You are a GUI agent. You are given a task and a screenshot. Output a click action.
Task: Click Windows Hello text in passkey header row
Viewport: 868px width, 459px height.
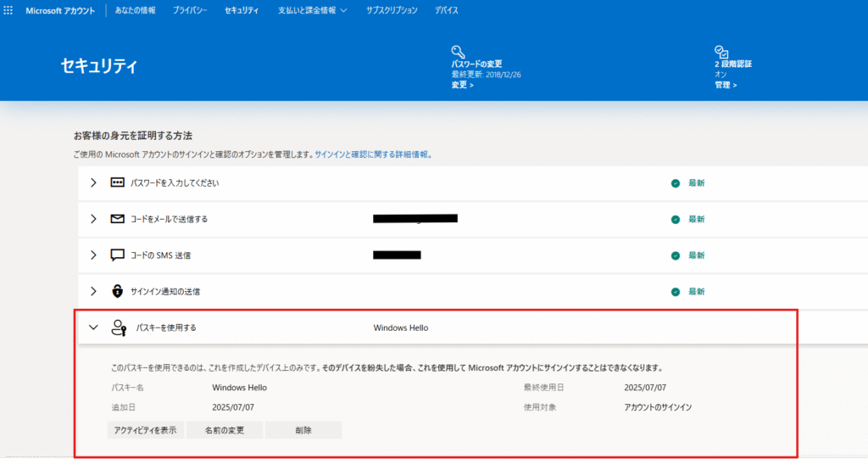click(x=401, y=327)
